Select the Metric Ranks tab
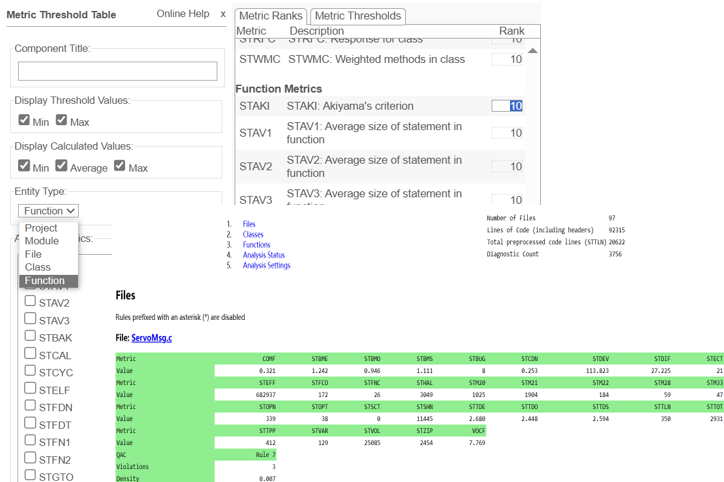This screenshot has height=482, width=724. [x=271, y=16]
